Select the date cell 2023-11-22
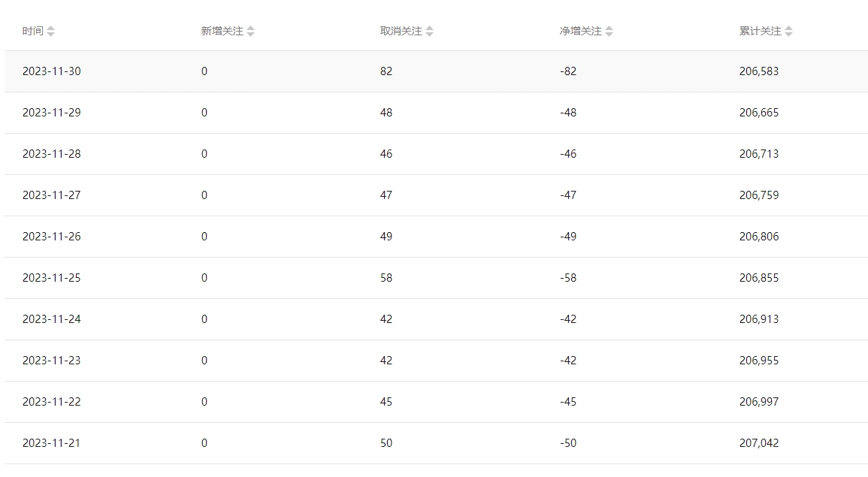868x477 pixels. 52,402
